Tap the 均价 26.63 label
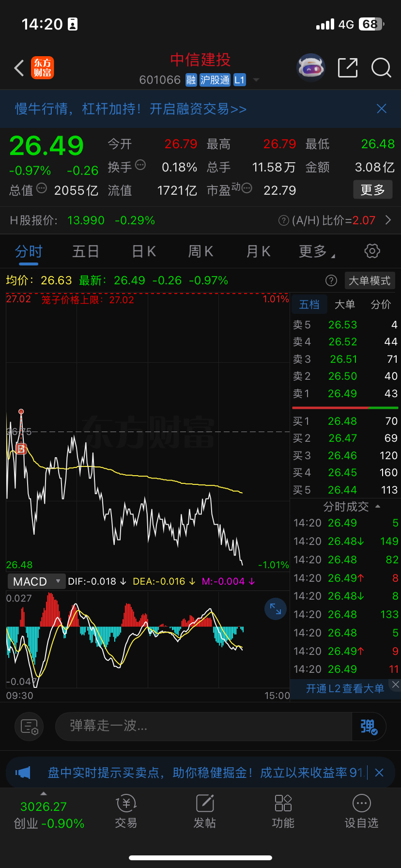Image resolution: width=401 pixels, height=868 pixels. [39, 280]
